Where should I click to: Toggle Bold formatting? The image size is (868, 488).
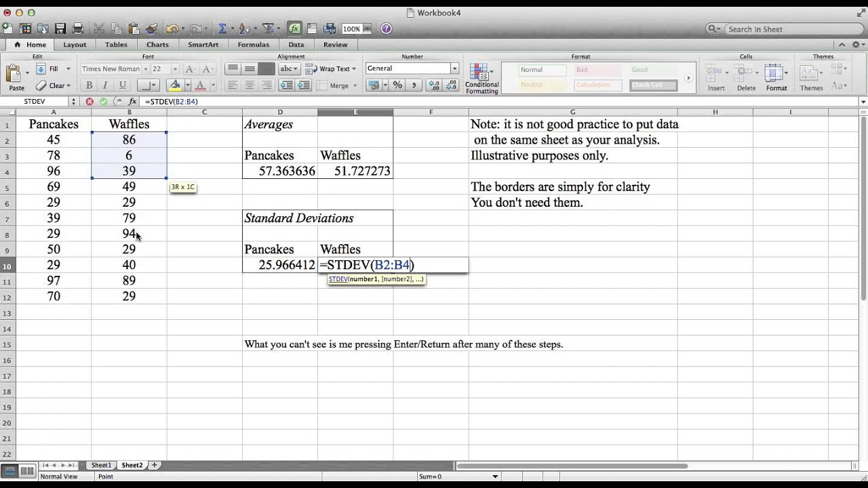coord(88,85)
